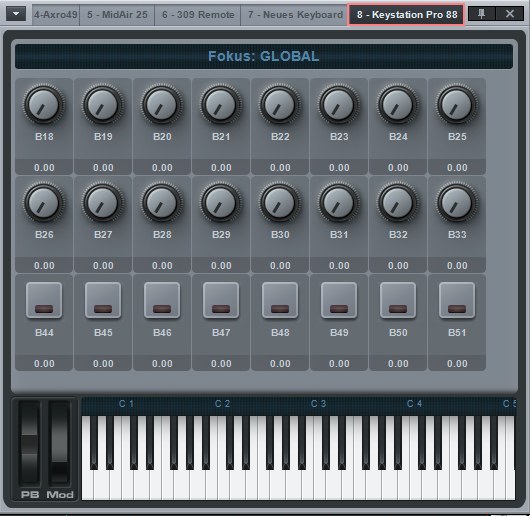The width and height of the screenshot is (530, 516).
Task: Switch to the 4-Axro49 tab
Action: click(x=56, y=15)
